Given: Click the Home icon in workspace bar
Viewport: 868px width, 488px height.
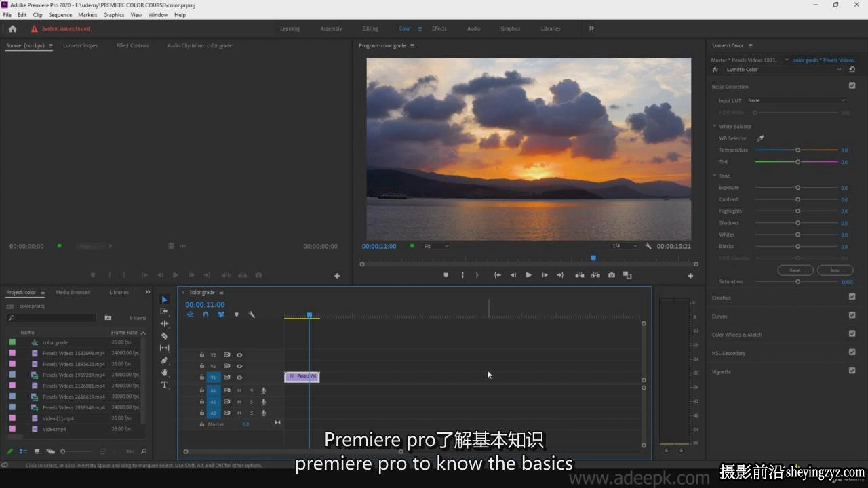Looking at the screenshot, I should [x=12, y=28].
